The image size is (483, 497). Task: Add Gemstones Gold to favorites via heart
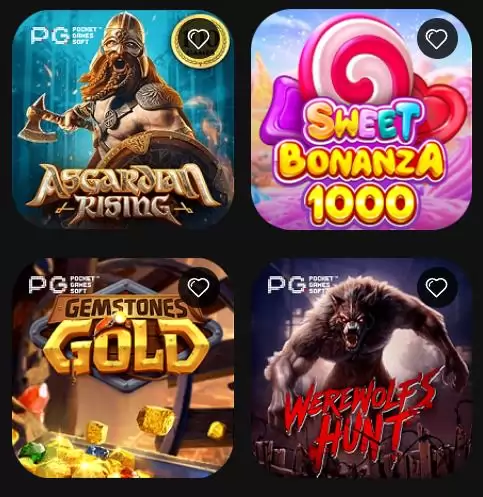pos(199,287)
